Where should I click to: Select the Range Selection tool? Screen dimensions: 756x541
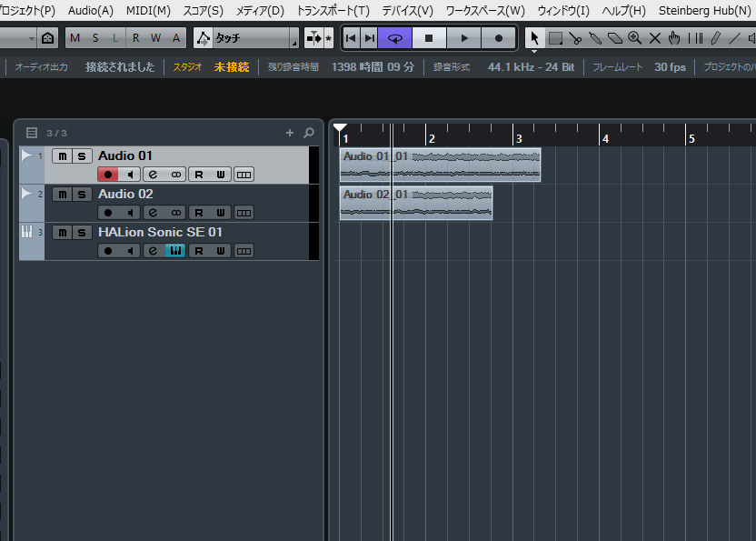coord(555,38)
